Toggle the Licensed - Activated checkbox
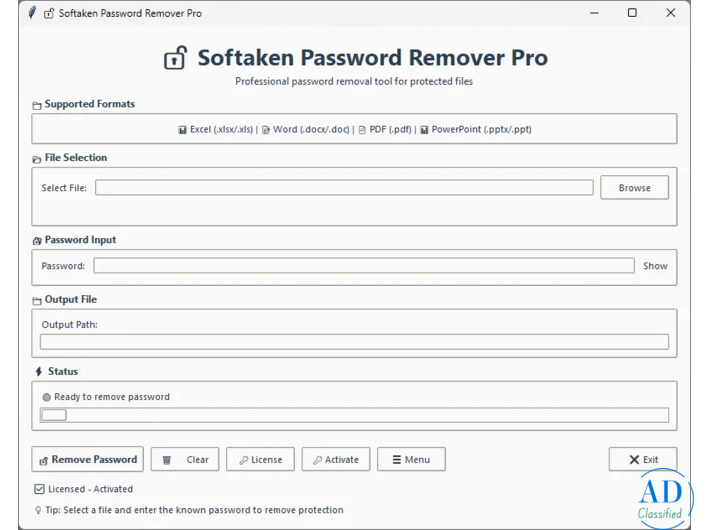Screen dimensions: 710x530 click(x=39, y=489)
